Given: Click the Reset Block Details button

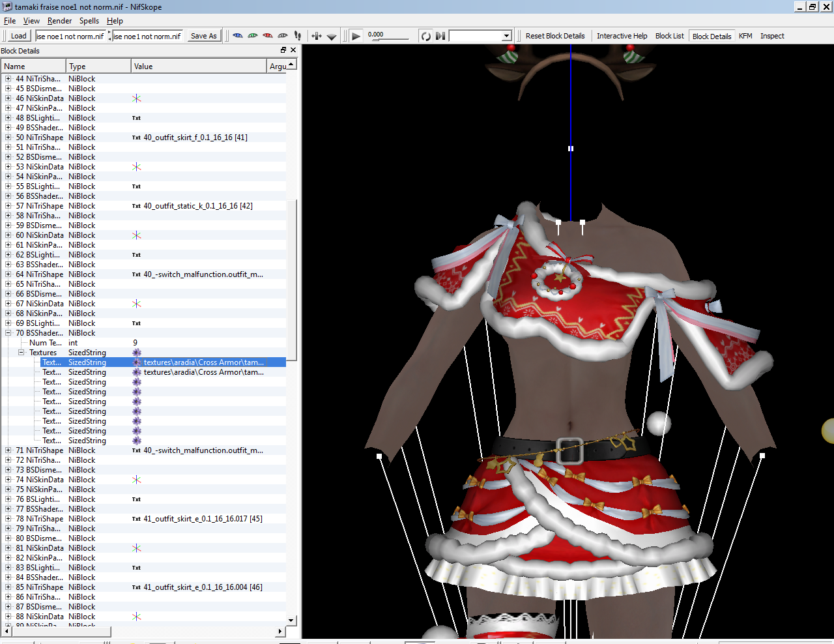Looking at the screenshot, I should (555, 36).
